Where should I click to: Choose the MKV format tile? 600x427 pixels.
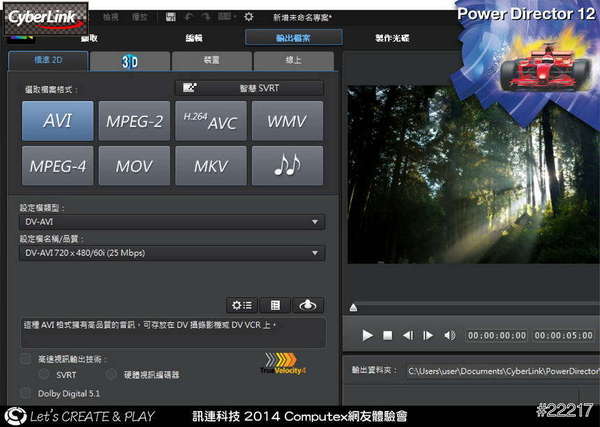click(x=210, y=166)
